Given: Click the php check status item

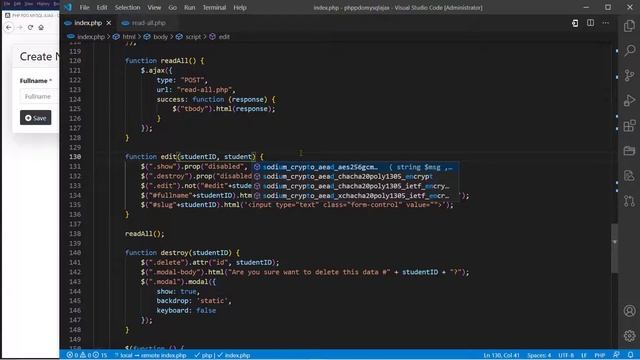Looking at the screenshot, I should pyautogui.click(x=203, y=355).
